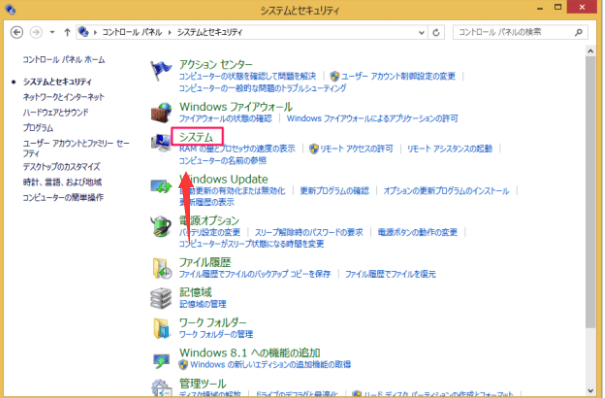Click 電源ボタンの動作の変更 link

417,232
